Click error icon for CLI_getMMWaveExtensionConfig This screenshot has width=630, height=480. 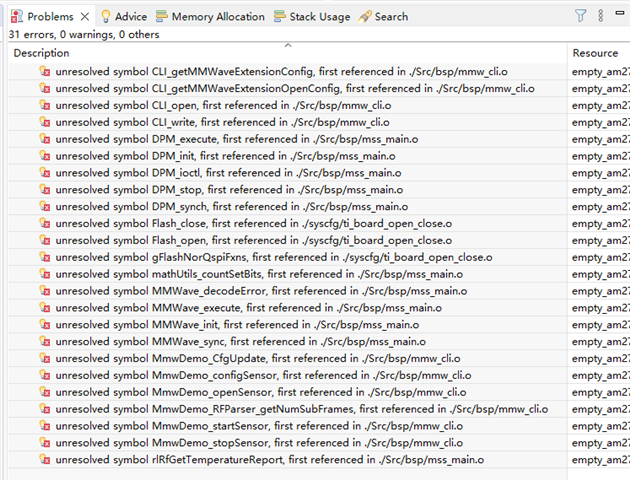coord(45,71)
